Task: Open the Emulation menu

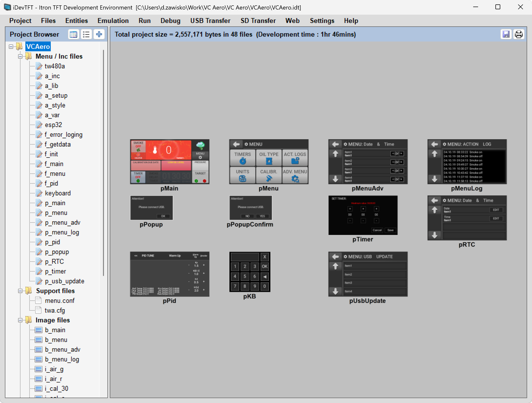Action: (113, 21)
